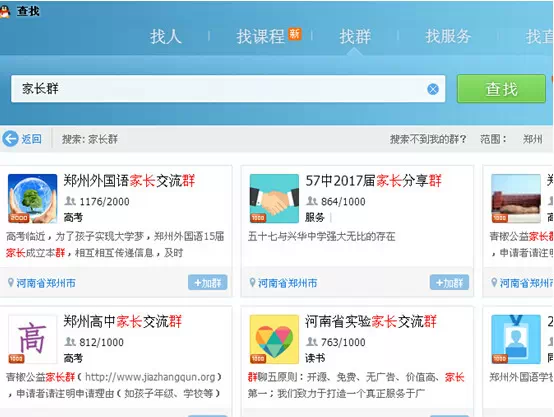Click the location pin icon under 郑州外国语家长交流群

point(11,282)
